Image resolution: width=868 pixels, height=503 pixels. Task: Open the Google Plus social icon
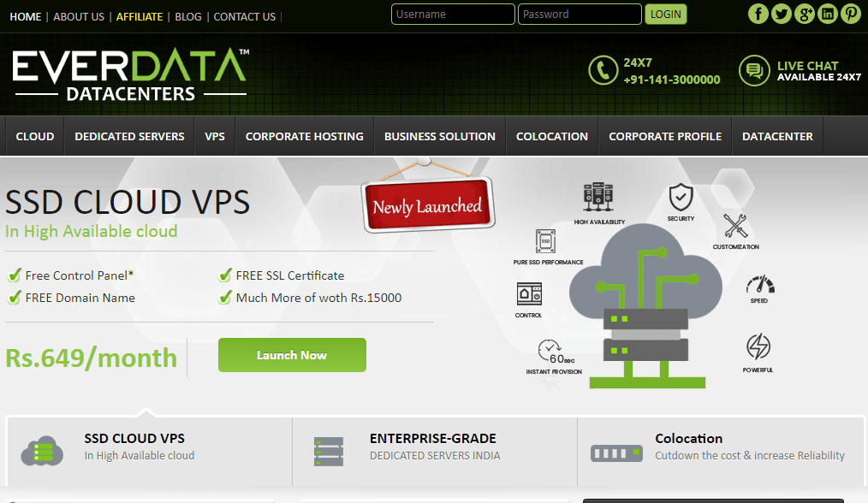tap(805, 14)
